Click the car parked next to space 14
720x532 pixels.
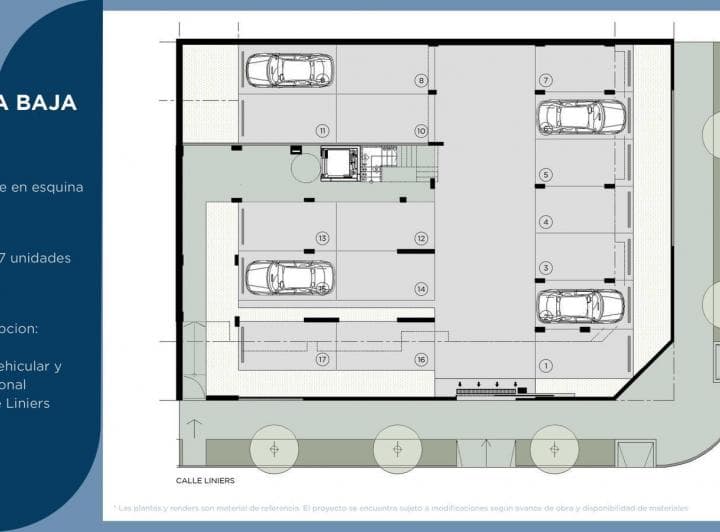[290, 277]
